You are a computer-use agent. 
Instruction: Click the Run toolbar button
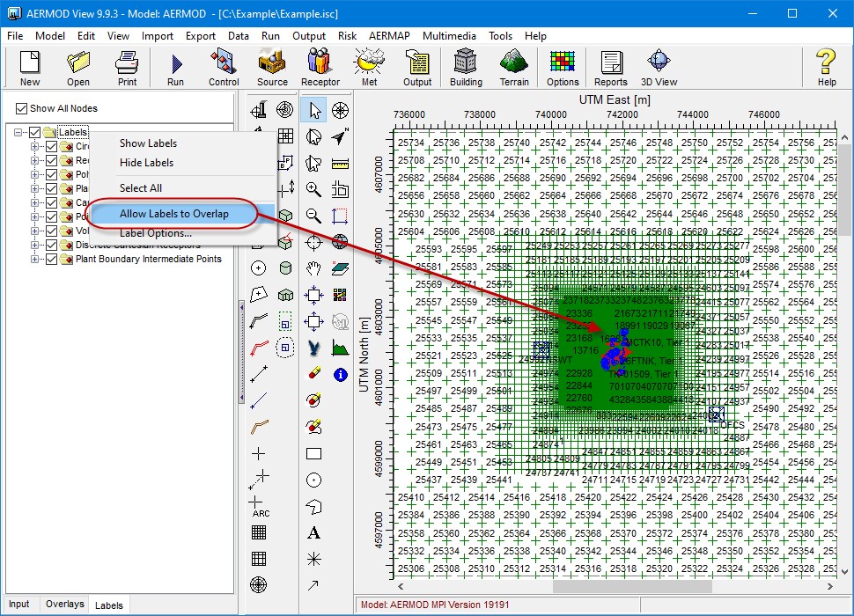(175, 68)
